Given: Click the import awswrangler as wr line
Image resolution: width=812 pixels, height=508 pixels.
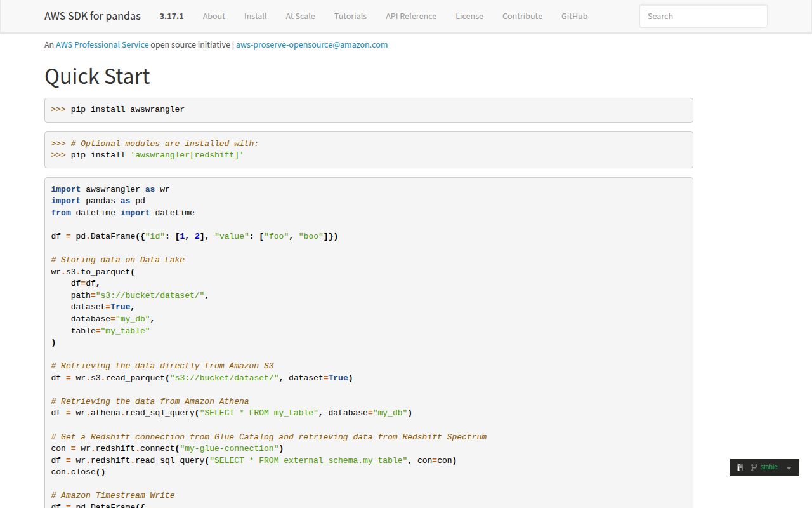Looking at the screenshot, I should point(110,189).
